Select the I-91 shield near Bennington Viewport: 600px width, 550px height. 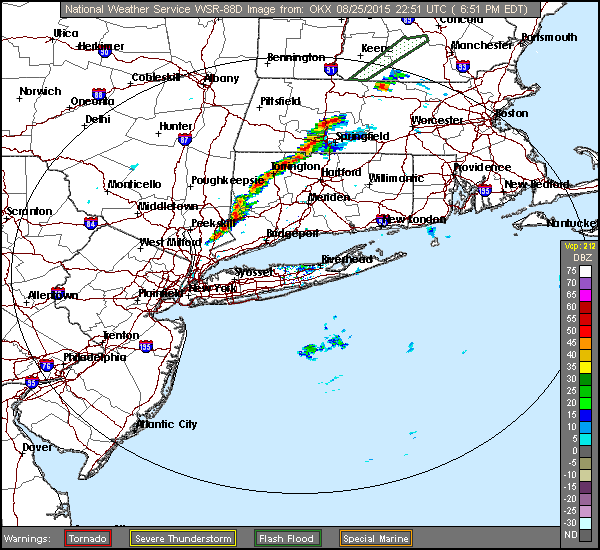click(332, 70)
